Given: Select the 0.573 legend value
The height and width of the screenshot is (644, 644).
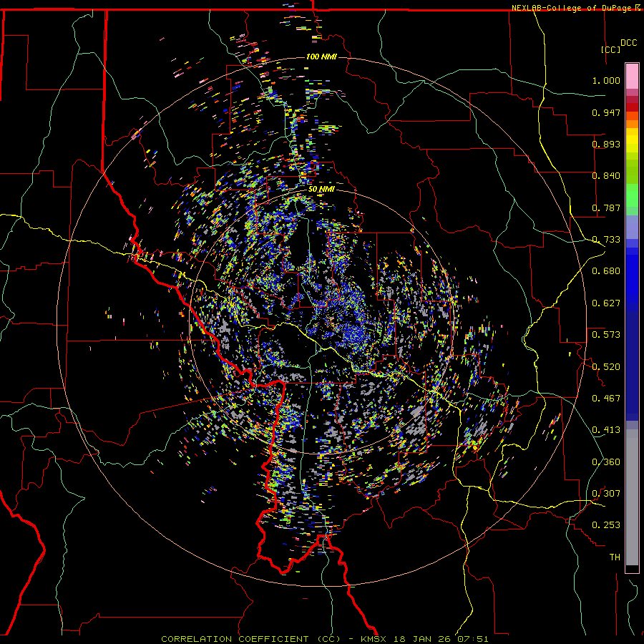Looking at the screenshot, I should [606, 335].
